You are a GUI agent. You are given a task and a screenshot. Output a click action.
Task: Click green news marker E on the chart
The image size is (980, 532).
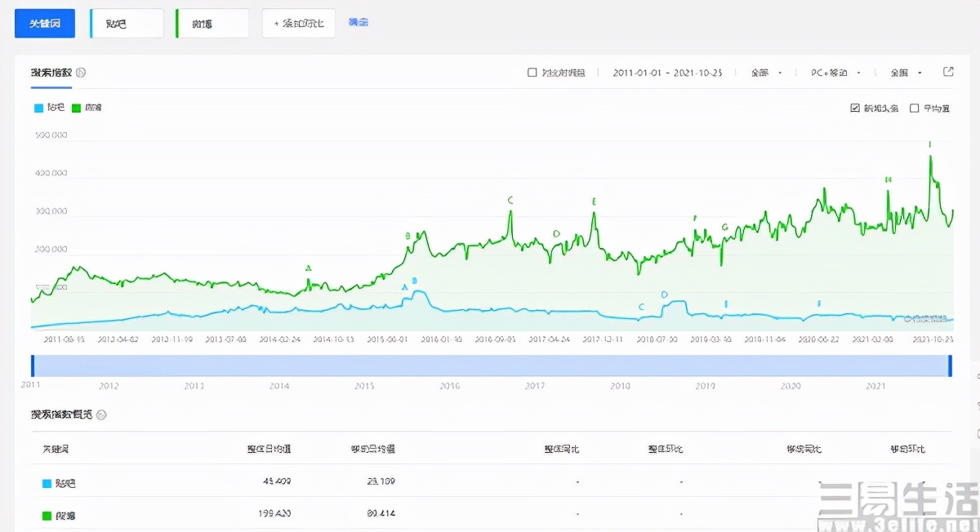(x=595, y=202)
